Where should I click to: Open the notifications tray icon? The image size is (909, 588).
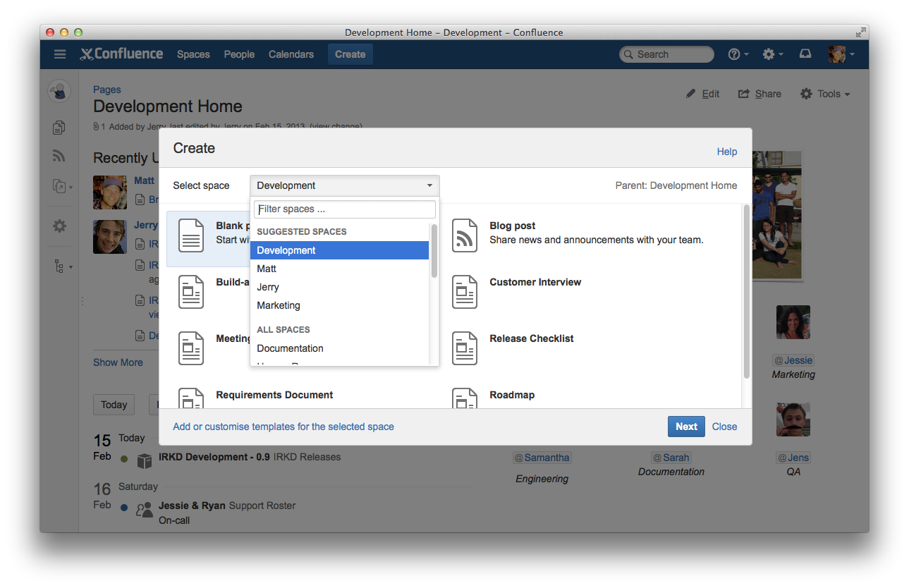tap(805, 54)
